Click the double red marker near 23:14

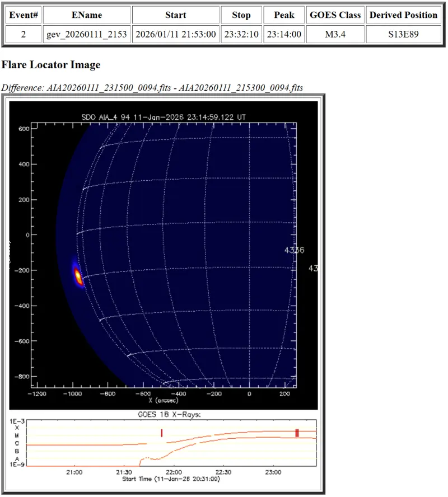pyautogui.click(x=297, y=432)
